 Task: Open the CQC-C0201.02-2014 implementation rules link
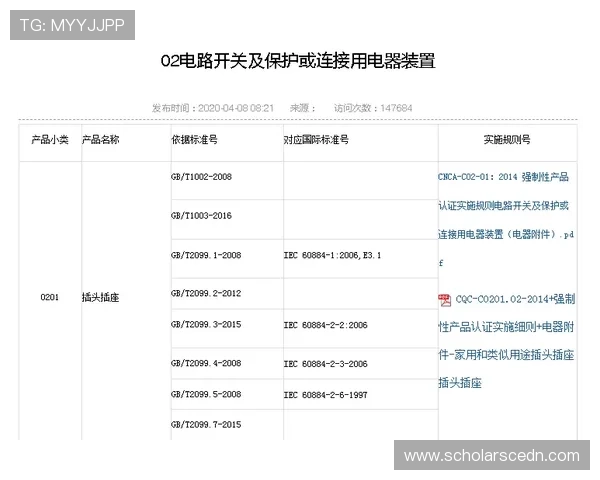(507, 341)
